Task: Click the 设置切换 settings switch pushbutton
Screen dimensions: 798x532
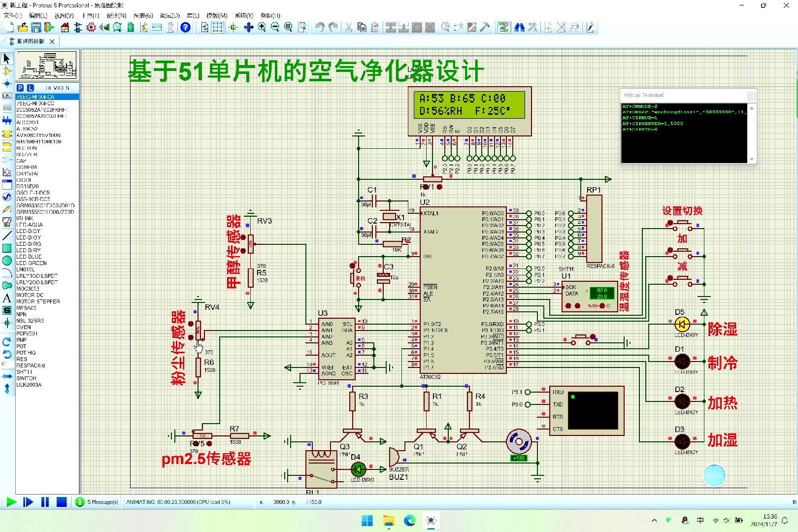Action: point(682,225)
